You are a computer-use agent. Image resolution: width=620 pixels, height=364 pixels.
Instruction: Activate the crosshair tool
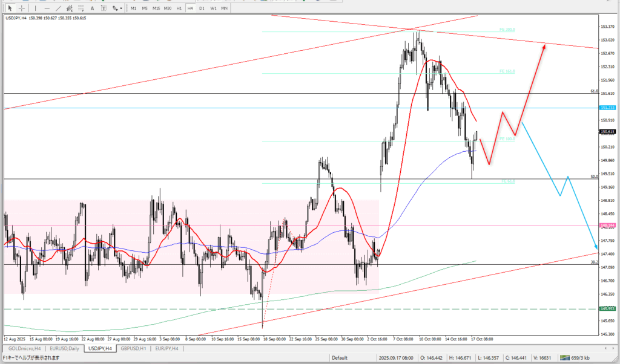tap(21, 8)
